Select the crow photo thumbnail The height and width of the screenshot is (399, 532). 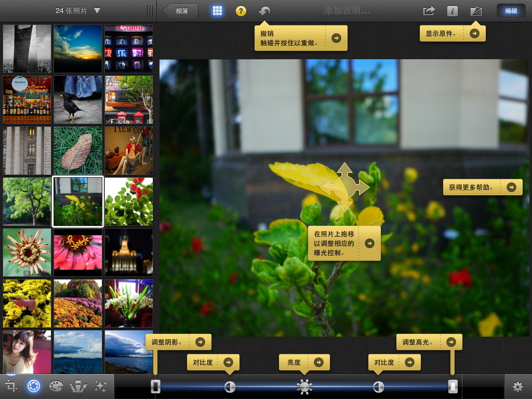pyautogui.click(x=77, y=99)
